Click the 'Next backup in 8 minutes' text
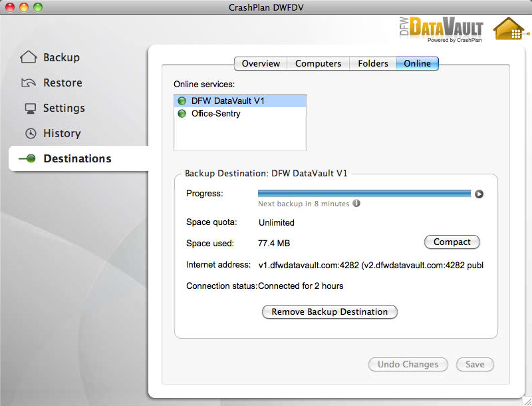 (304, 204)
